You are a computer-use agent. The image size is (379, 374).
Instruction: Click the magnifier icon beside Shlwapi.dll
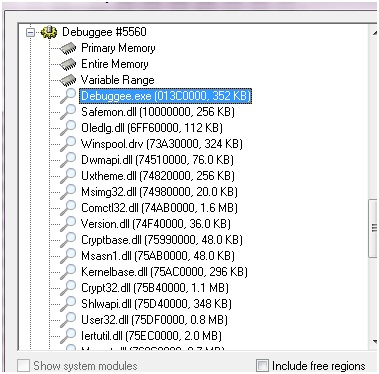coord(68,304)
